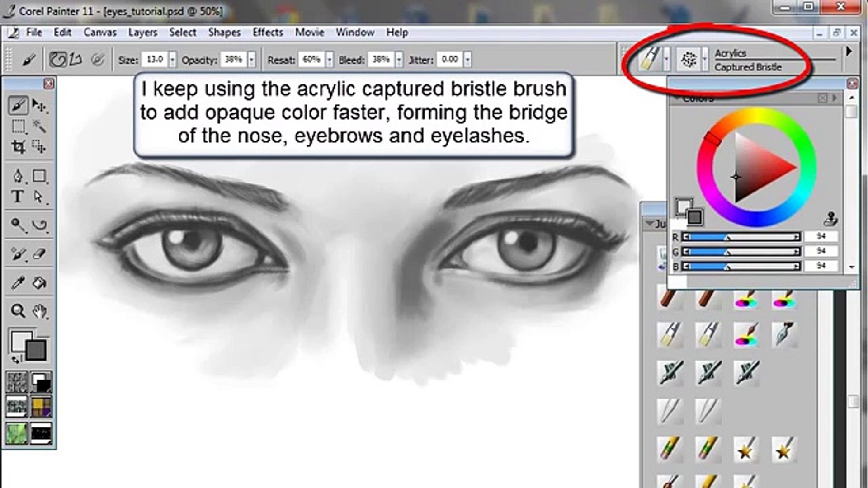
Task: Open the Effects menu
Action: [x=268, y=33]
